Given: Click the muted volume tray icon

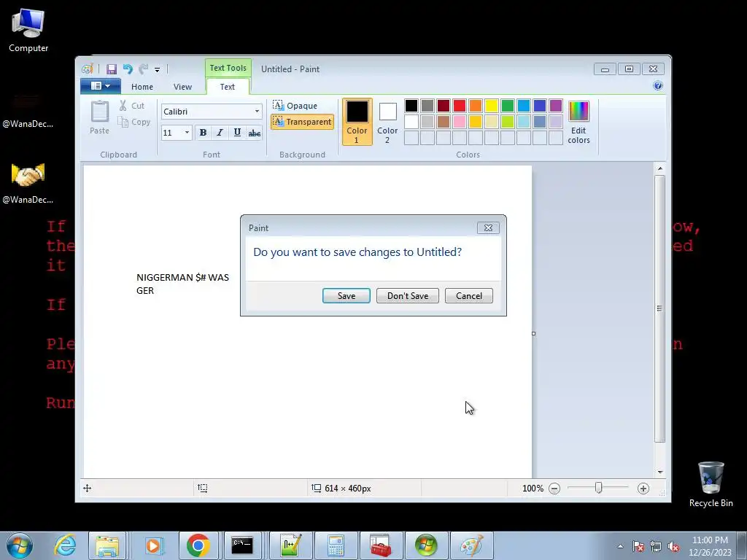Looking at the screenshot, I should (673, 547).
